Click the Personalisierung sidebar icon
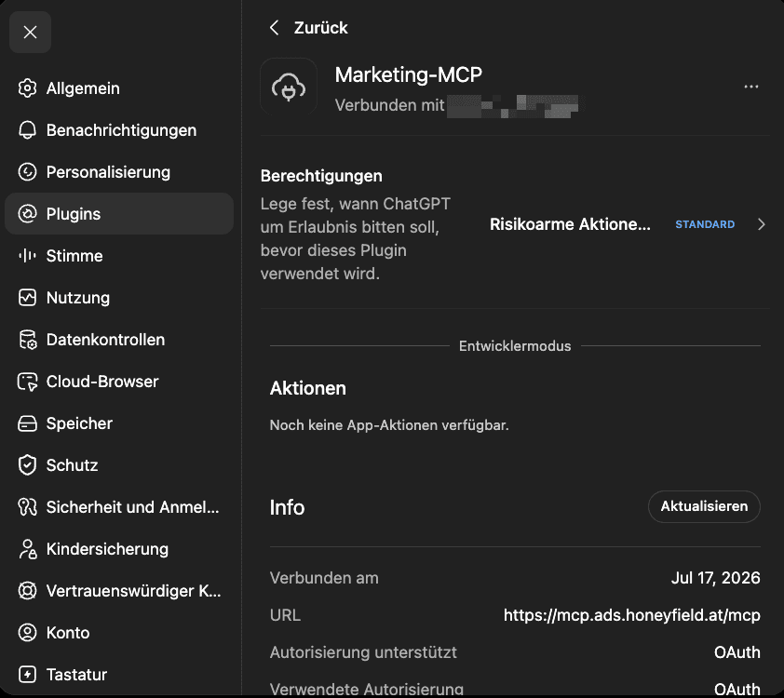 coord(28,172)
